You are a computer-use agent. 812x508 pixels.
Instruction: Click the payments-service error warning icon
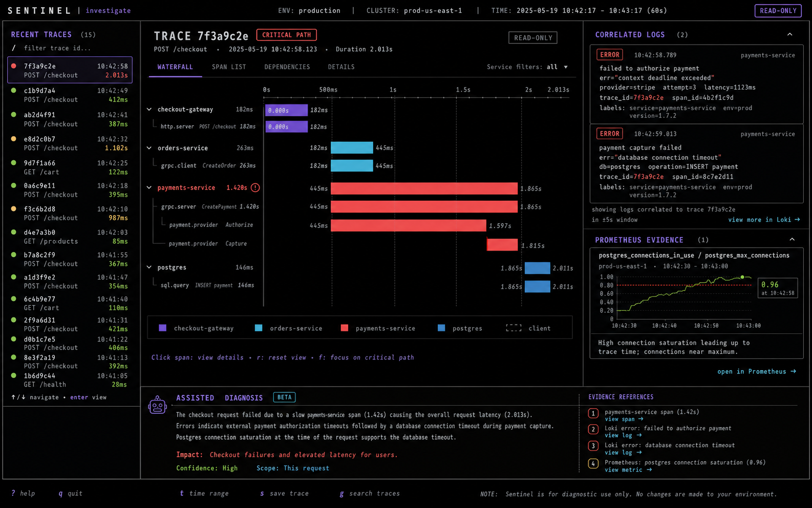click(x=255, y=187)
